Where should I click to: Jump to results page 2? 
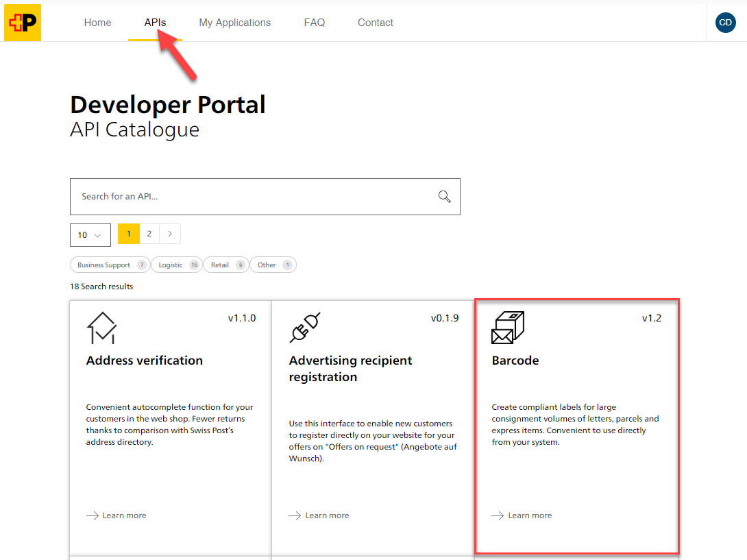pyautogui.click(x=149, y=234)
